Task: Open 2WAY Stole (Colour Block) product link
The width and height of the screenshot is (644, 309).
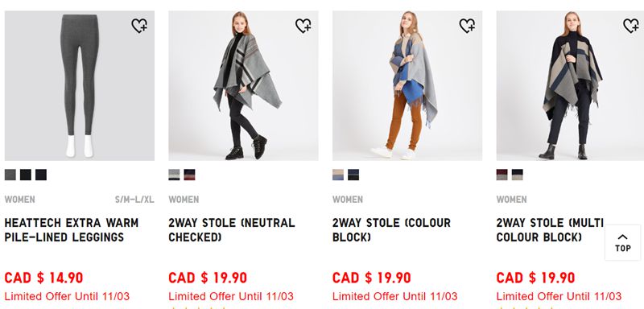Action: [391, 230]
